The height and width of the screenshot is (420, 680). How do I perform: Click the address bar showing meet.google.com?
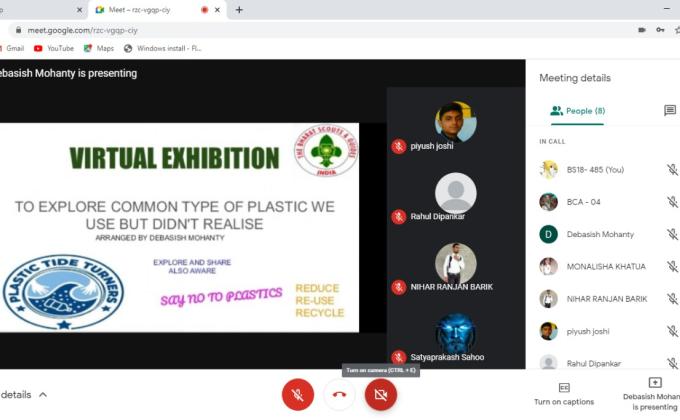pyautogui.click(x=300, y=30)
